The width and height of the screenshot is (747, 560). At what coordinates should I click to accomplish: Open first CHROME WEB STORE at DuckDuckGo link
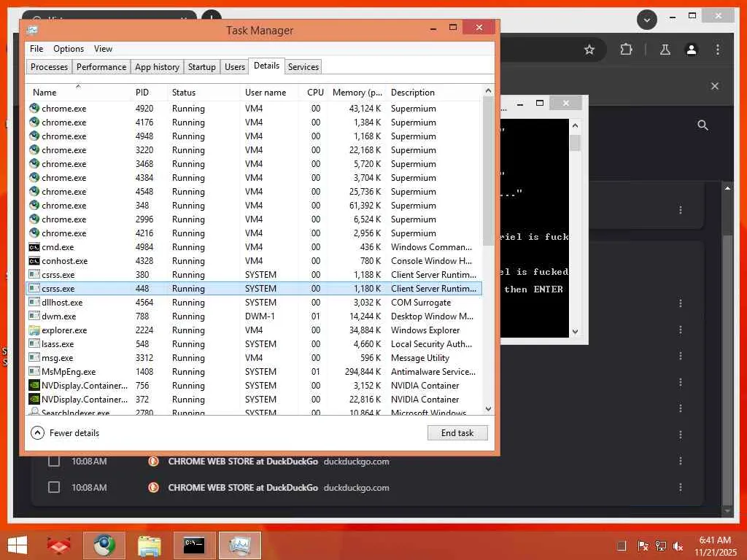(242, 461)
